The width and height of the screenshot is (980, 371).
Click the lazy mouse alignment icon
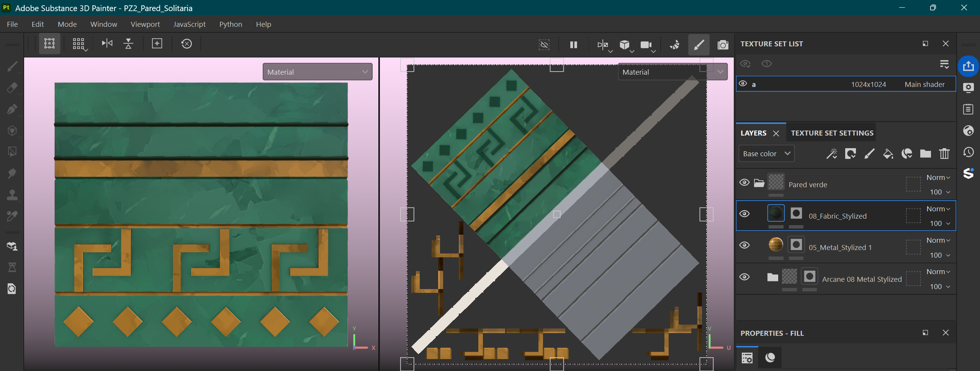point(128,44)
